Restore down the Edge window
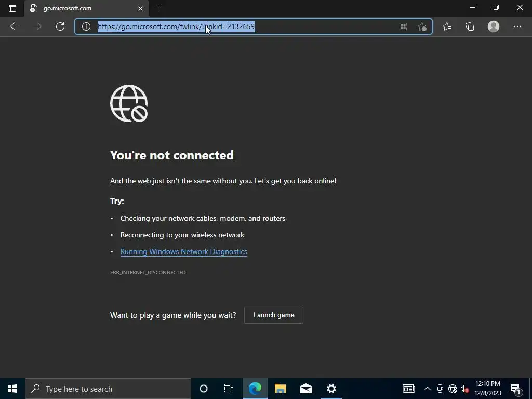Screen dimensions: 532x399 coord(496,7)
